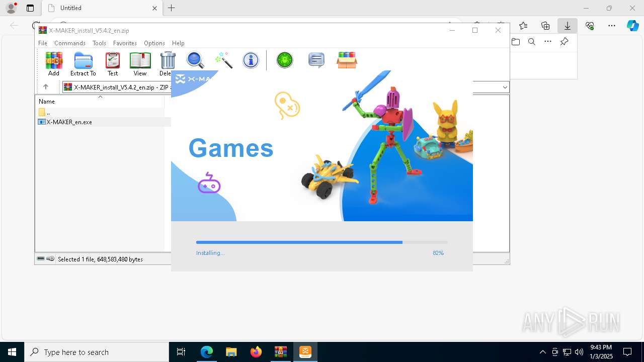Open the Tools menu
644x362 pixels.
pos(99,43)
